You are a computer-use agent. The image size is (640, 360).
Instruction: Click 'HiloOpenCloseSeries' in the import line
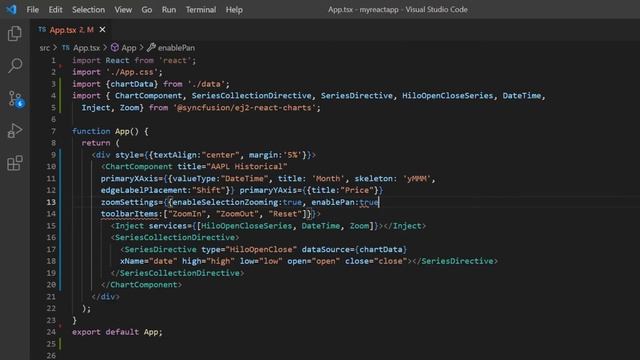point(447,96)
